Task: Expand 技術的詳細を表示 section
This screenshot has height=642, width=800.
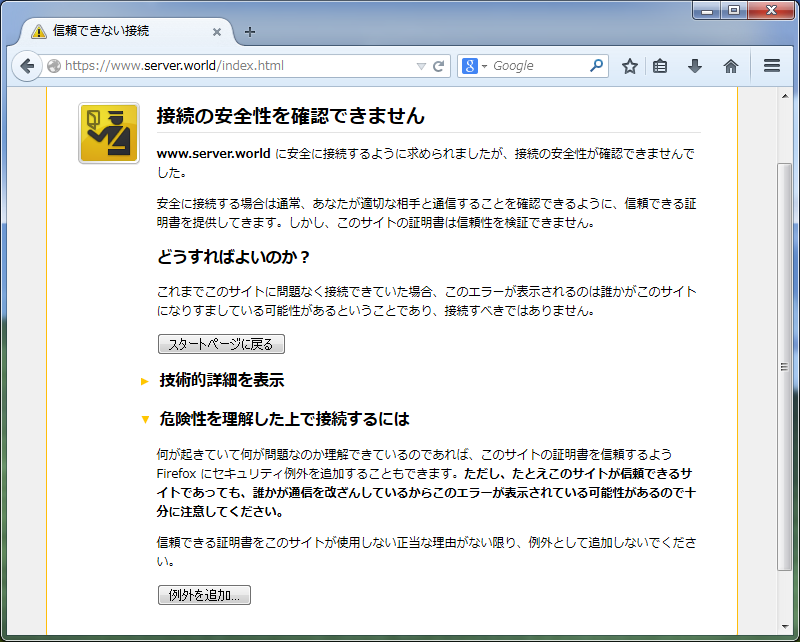Action: click(222, 380)
